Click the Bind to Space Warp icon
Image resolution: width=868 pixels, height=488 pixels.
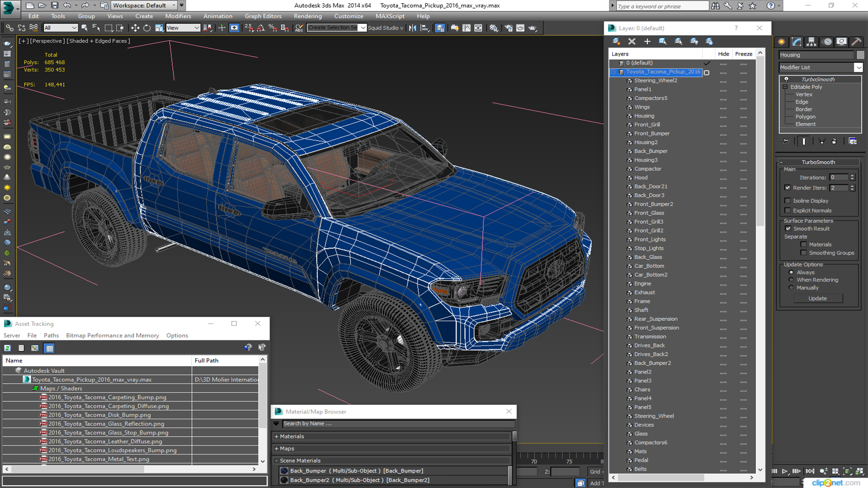(x=33, y=28)
